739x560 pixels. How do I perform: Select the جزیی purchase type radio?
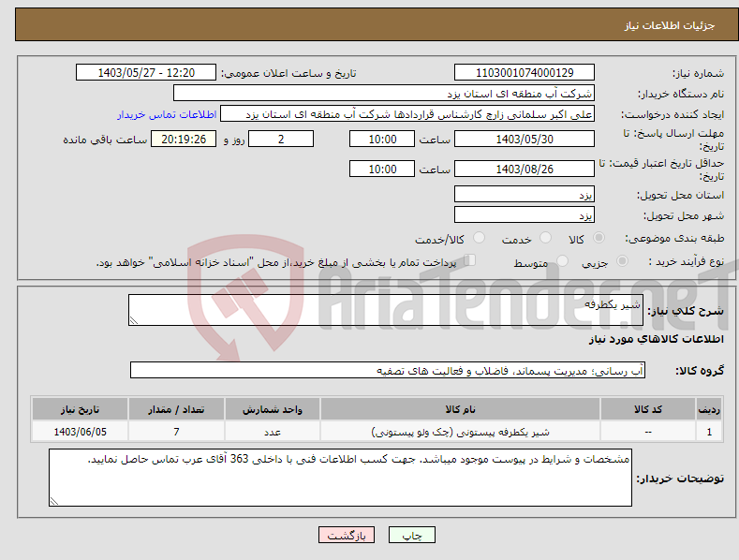[x=622, y=260]
